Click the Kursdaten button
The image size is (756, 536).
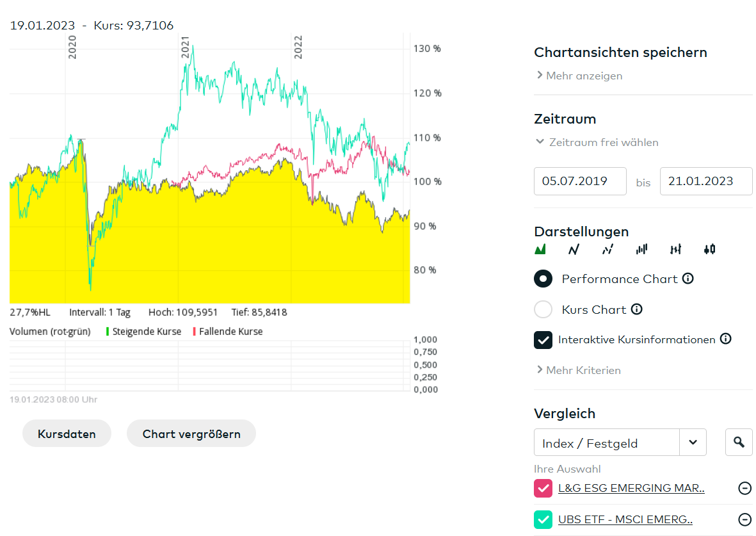pos(67,434)
